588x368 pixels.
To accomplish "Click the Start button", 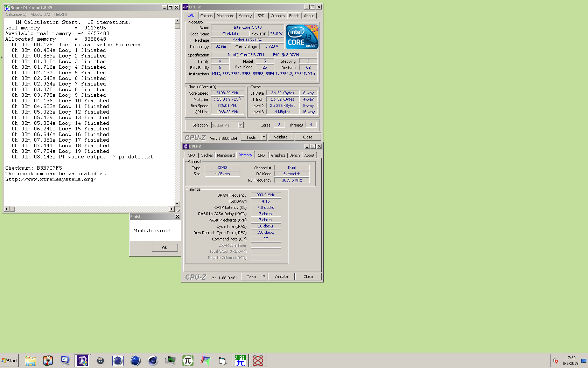I will pyautogui.click(x=10, y=360).
